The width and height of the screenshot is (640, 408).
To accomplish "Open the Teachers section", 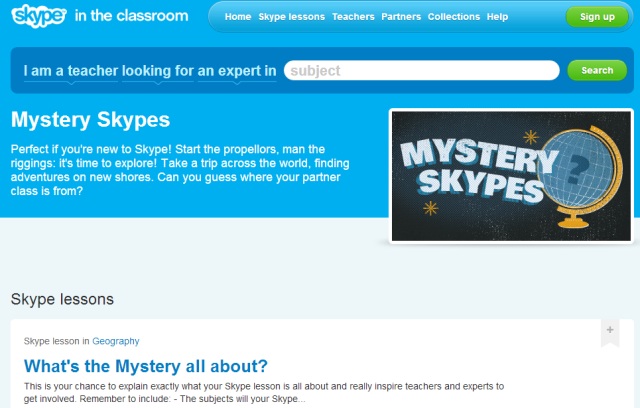I will pyautogui.click(x=353, y=17).
